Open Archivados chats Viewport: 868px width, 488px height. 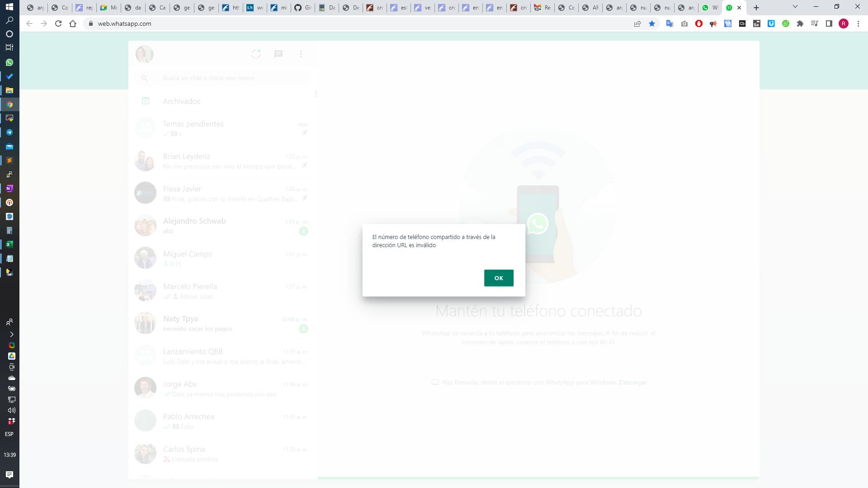point(223,101)
